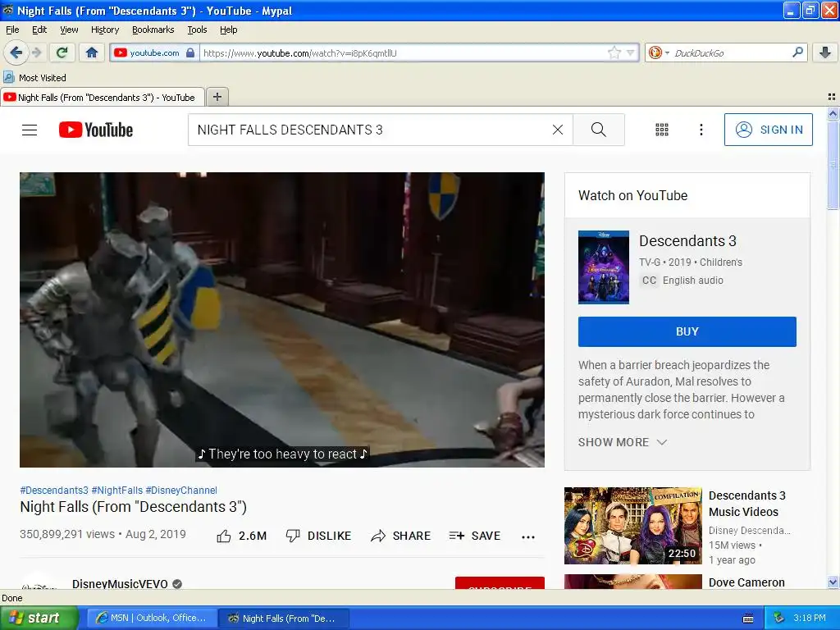
Task: Go to the YouTube home logo
Action: (x=96, y=130)
